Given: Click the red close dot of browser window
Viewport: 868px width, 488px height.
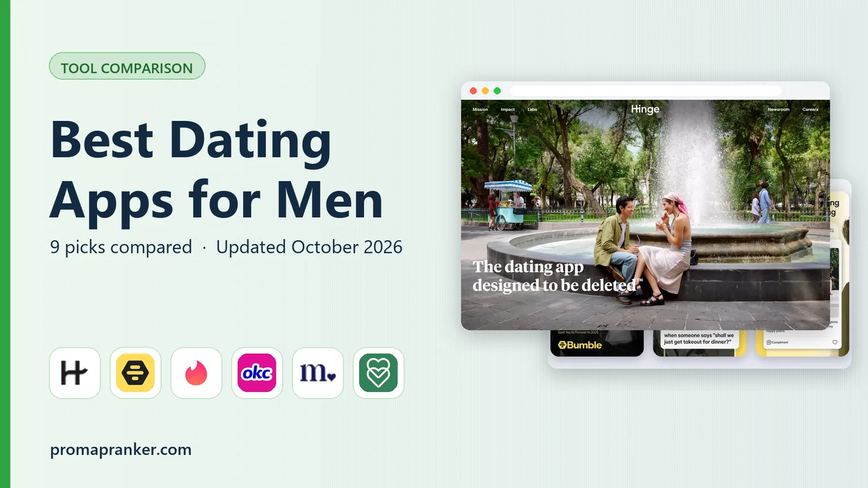Looking at the screenshot, I should (473, 91).
